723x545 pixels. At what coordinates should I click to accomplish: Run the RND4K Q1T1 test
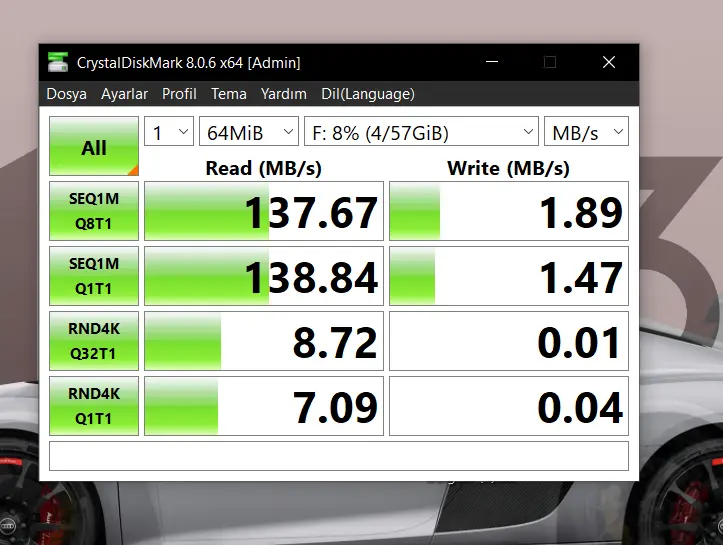pos(94,406)
